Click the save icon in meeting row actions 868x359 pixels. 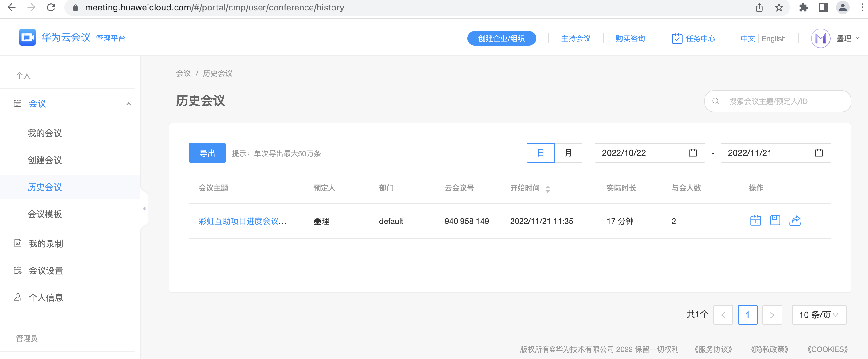pyautogui.click(x=775, y=220)
